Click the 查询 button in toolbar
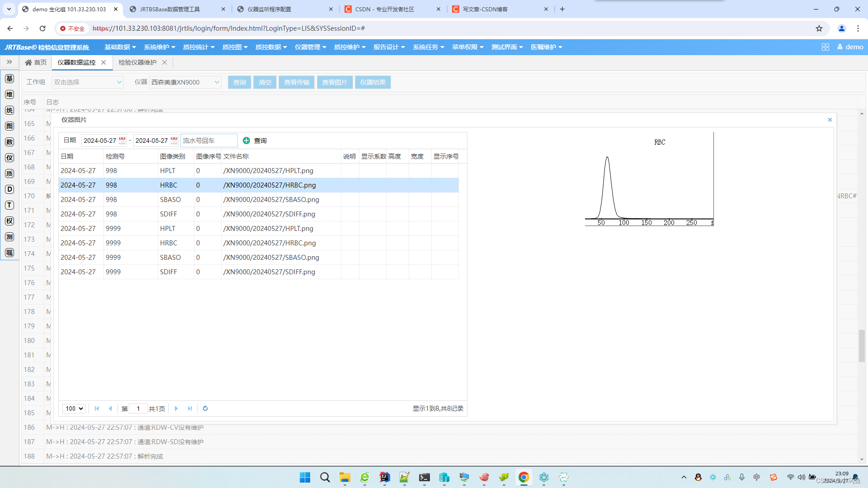Image resolution: width=868 pixels, height=488 pixels. point(240,82)
